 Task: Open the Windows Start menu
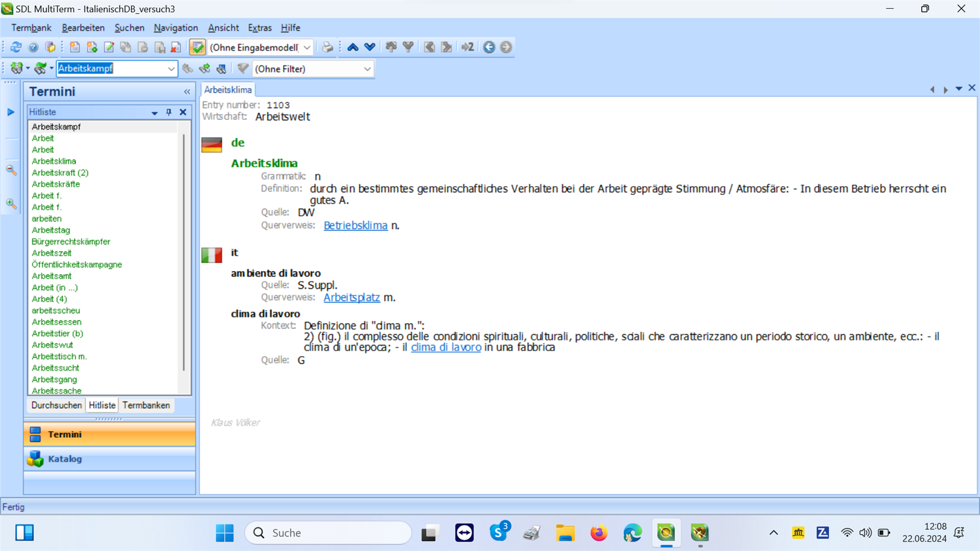pos(225,532)
